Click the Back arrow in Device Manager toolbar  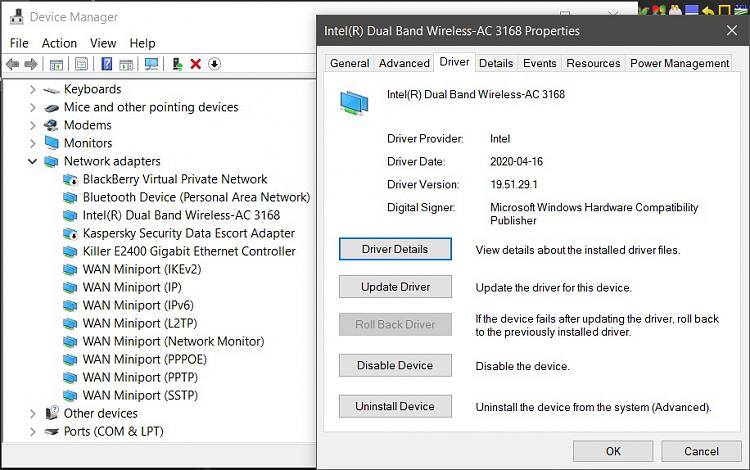coord(12,64)
